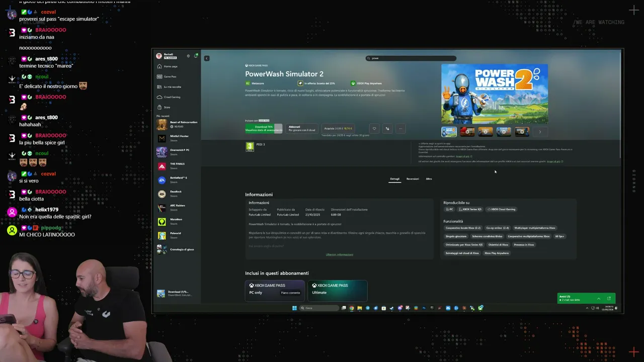Viewport: 644px width, 362px height.
Task: Click the Windows taskbar search box
Action: pyautogui.click(x=319, y=308)
